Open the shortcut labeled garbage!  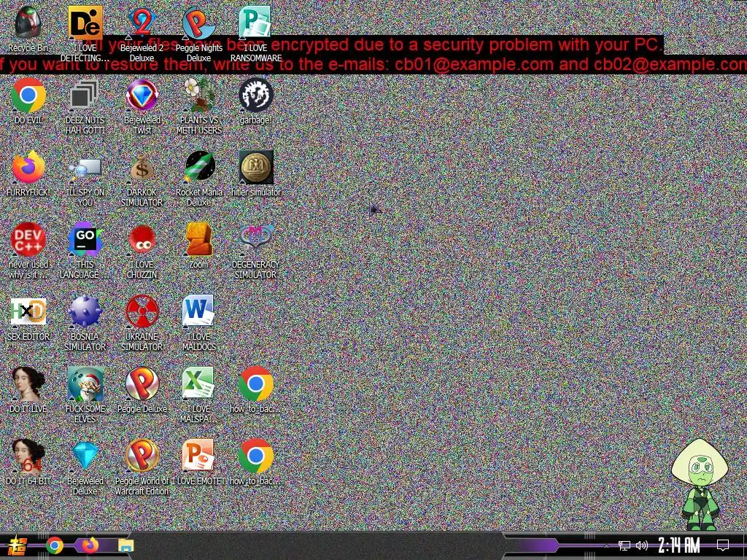coord(255,96)
